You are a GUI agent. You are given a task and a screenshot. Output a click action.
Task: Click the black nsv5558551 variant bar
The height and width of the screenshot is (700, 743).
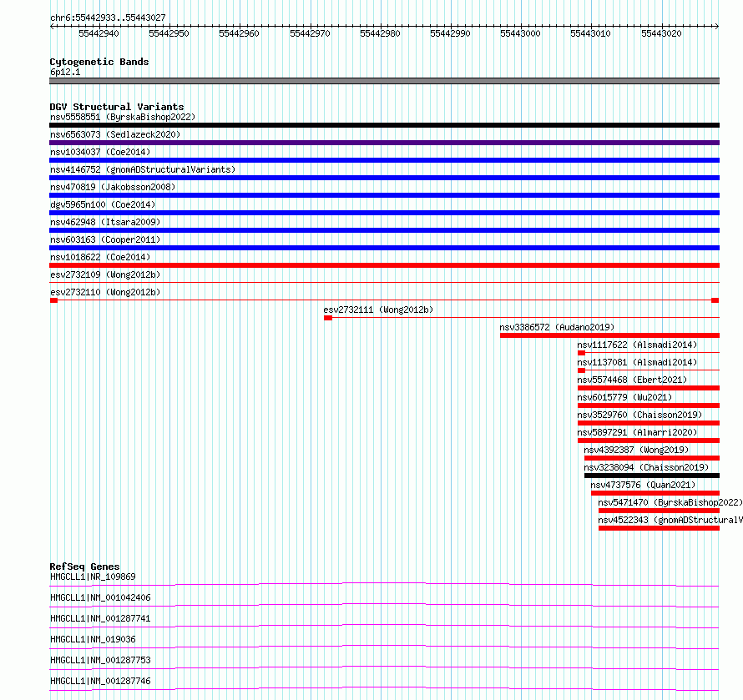(x=384, y=125)
